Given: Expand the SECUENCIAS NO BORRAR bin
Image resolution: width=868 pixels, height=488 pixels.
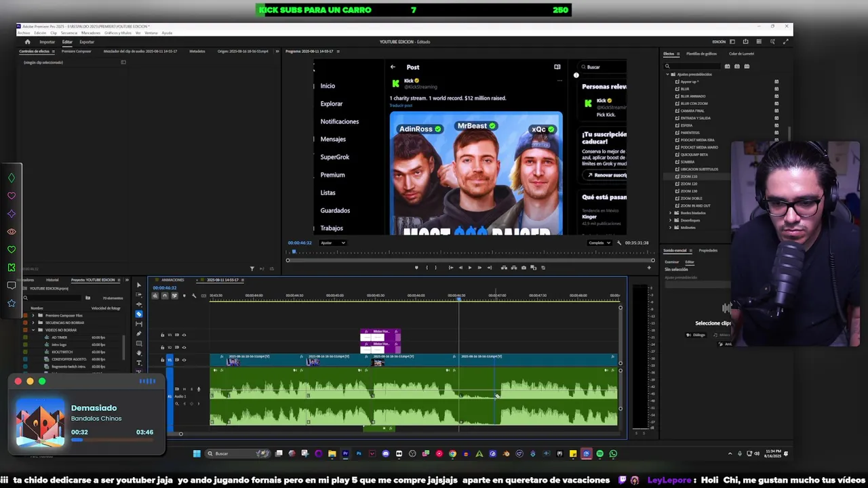Looking at the screenshot, I should (x=33, y=323).
